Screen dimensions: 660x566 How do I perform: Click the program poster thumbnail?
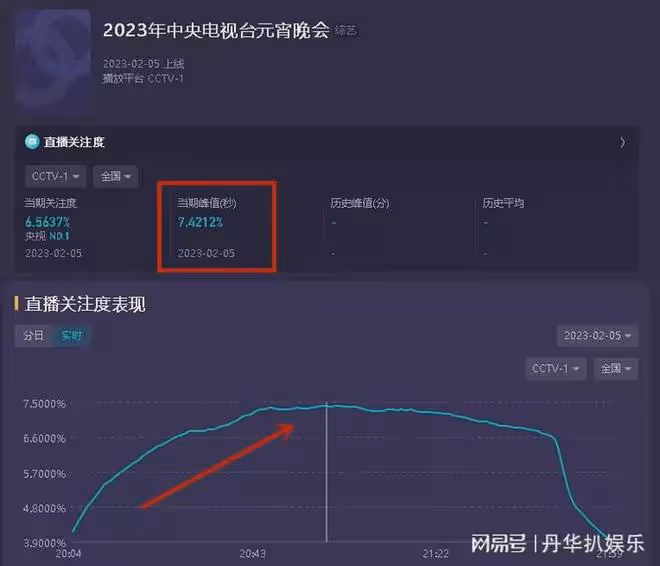click(53, 60)
